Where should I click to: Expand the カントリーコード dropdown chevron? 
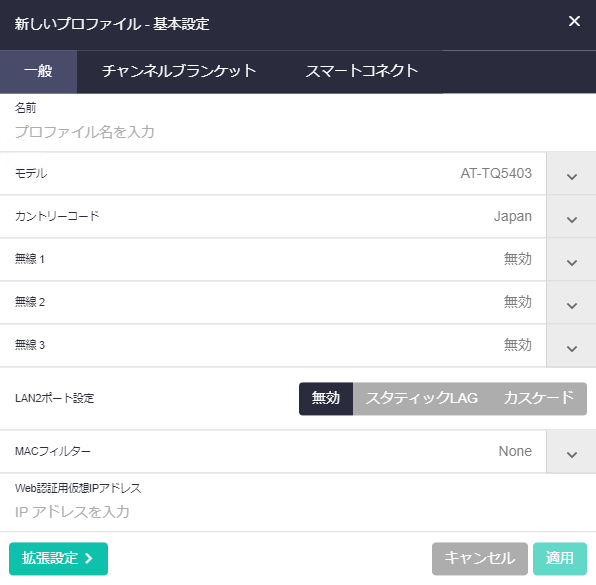coord(571,217)
